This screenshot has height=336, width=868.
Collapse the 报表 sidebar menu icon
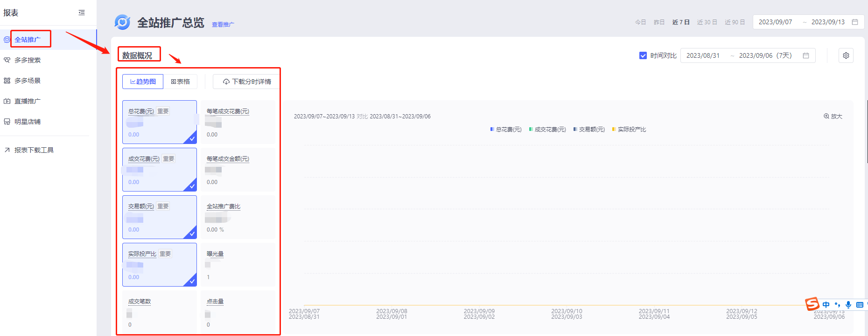tap(82, 13)
